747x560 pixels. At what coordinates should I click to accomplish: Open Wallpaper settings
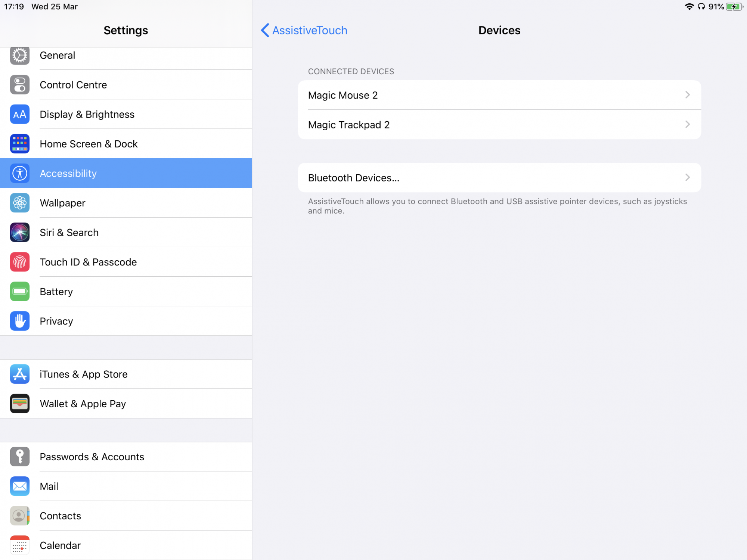coord(126,203)
